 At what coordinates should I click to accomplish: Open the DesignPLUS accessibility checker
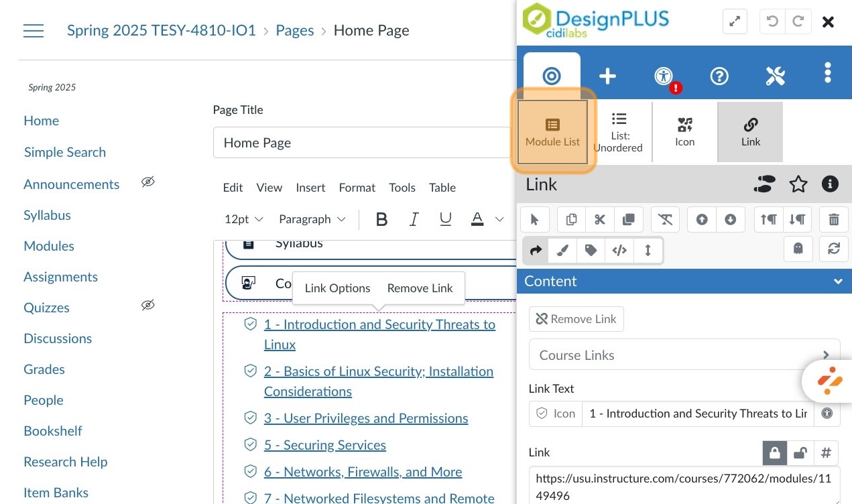coord(663,76)
